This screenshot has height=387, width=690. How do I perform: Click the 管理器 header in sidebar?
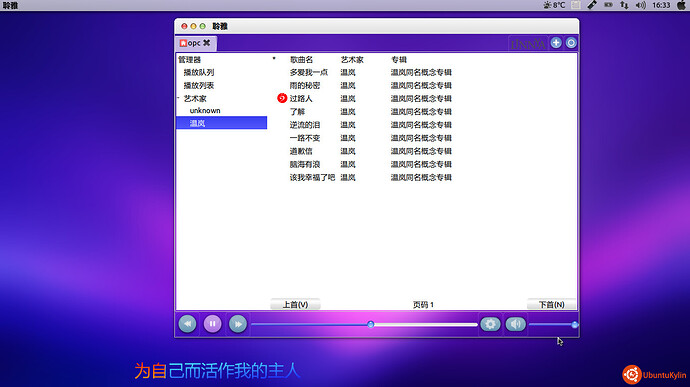(x=189, y=59)
